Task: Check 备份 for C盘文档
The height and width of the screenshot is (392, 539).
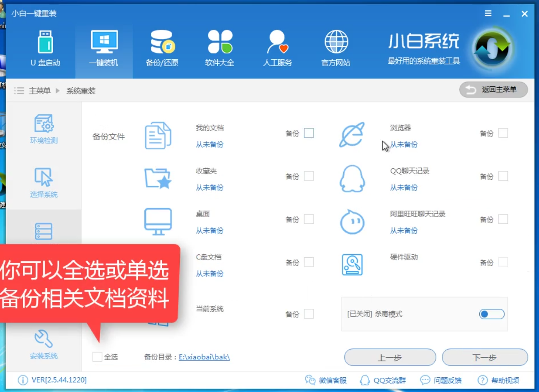Action: (309, 262)
